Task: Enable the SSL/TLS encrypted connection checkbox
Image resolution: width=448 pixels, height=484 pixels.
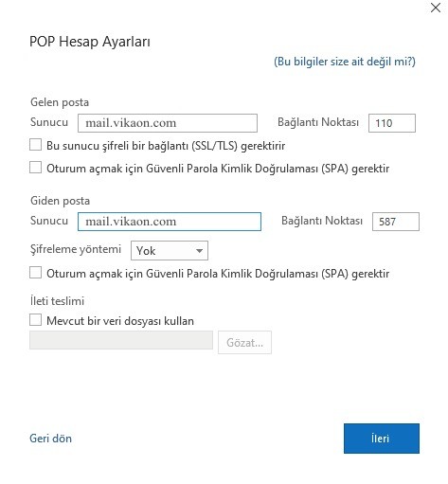Action: click(35, 145)
